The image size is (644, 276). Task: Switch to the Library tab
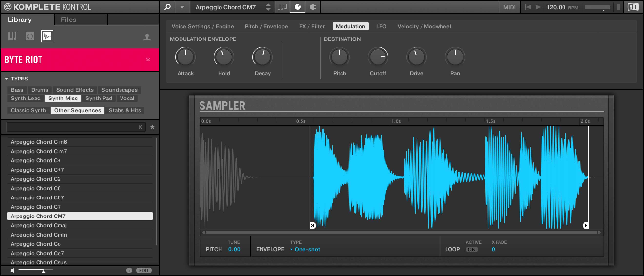(20, 20)
